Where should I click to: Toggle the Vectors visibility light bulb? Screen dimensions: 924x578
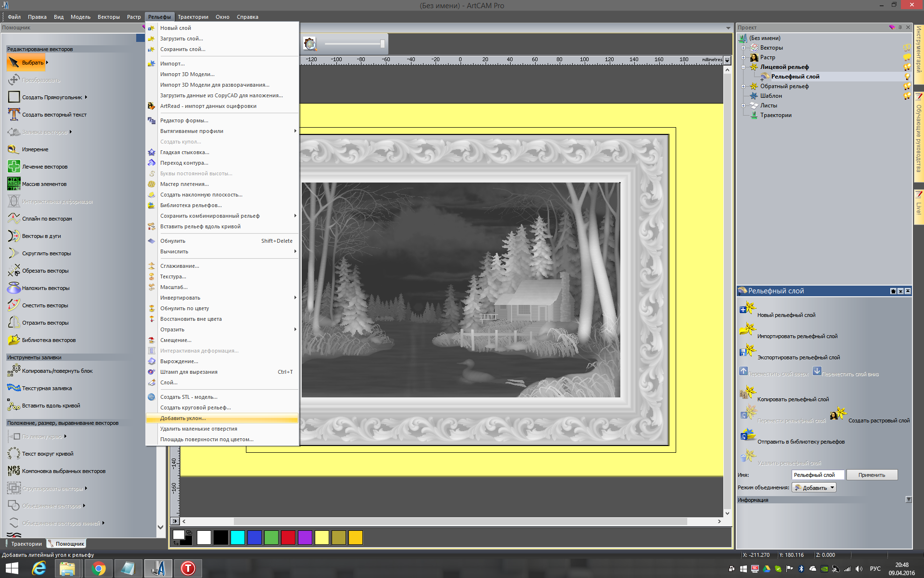point(907,48)
